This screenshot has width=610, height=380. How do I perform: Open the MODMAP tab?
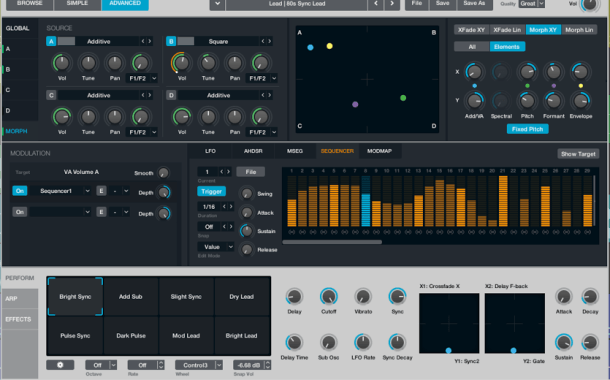pyautogui.click(x=379, y=151)
